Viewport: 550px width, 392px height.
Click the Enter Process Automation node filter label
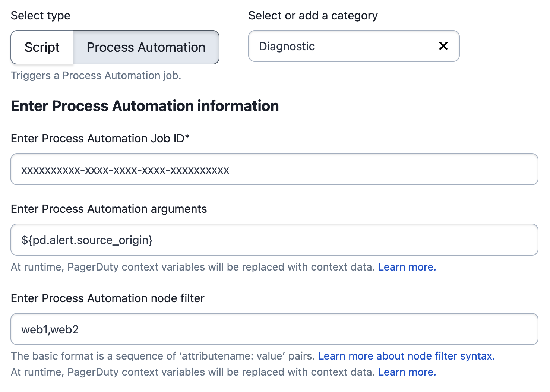pyautogui.click(x=107, y=298)
